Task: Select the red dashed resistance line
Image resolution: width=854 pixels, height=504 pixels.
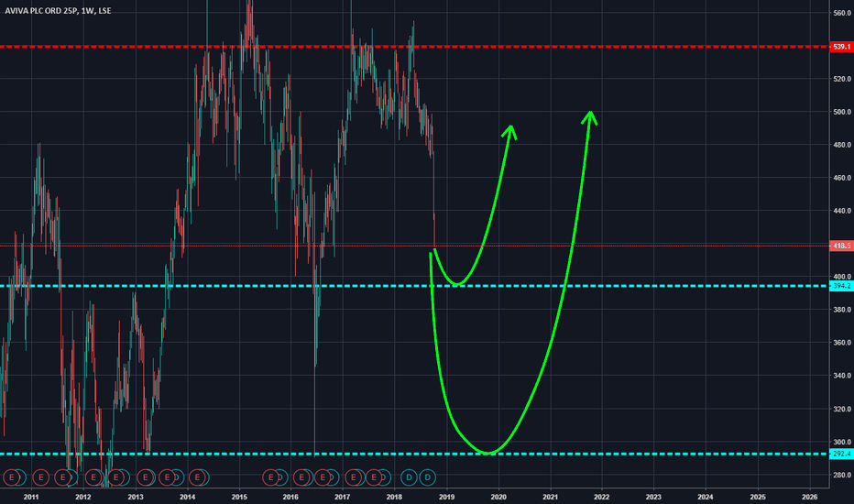Action: click(414, 47)
